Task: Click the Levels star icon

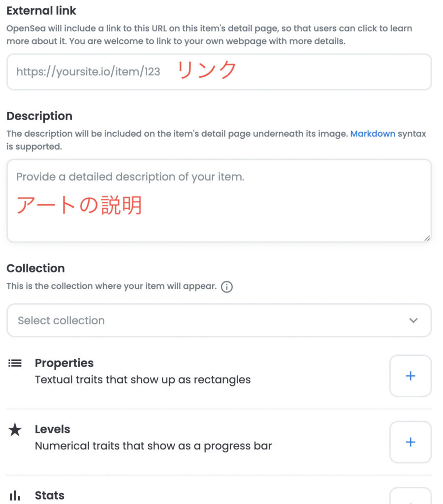Action: click(x=15, y=430)
